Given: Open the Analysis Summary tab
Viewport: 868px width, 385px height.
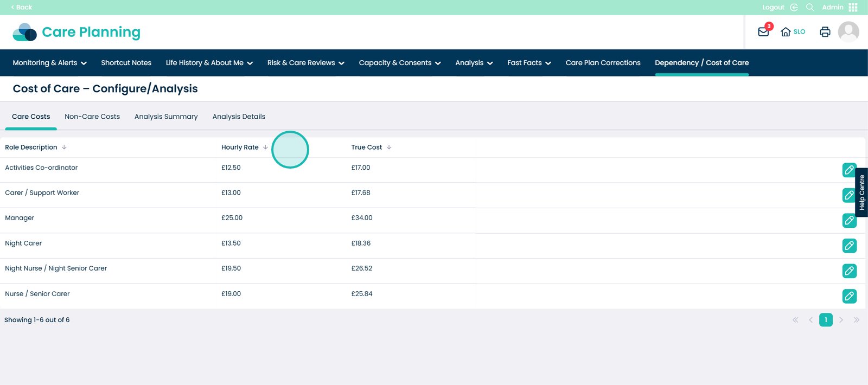Looking at the screenshot, I should pos(166,117).
